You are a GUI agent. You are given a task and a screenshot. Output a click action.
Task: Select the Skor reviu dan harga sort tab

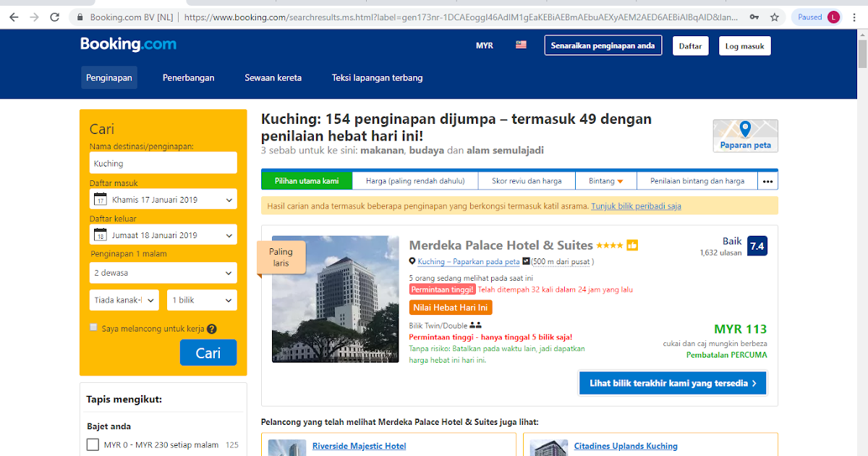[x=527, y=180]
